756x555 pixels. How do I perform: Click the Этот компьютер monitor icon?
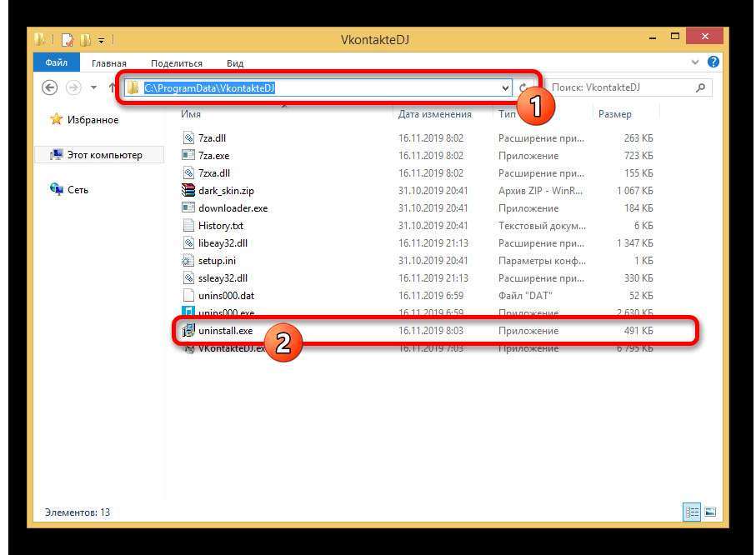click(x=57, y=155)
